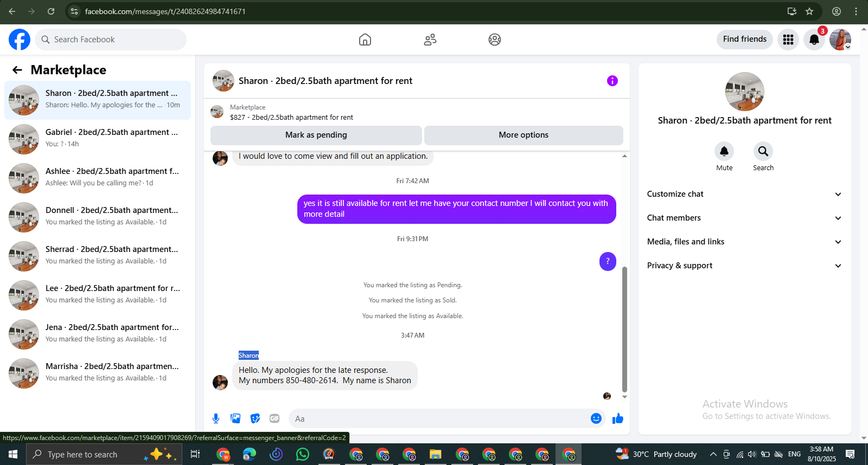Open File Explorer from the taskbar

436,454
